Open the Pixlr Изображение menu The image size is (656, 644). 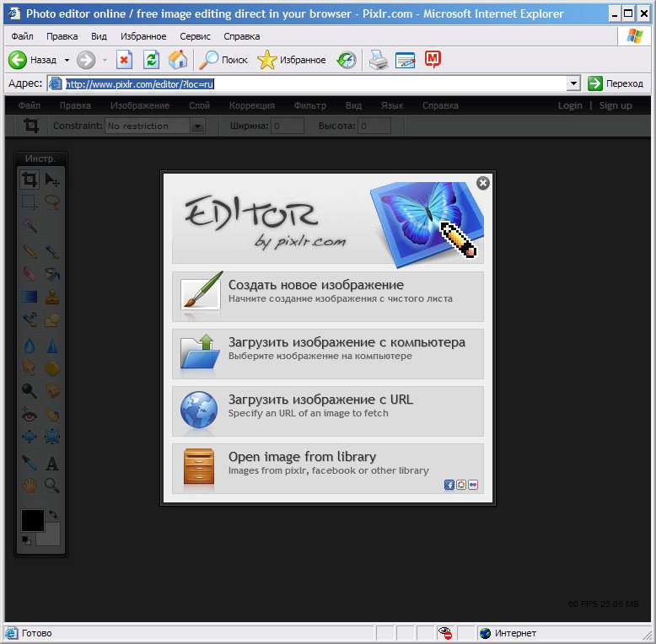pyautogui.click(x=140, y=105)
